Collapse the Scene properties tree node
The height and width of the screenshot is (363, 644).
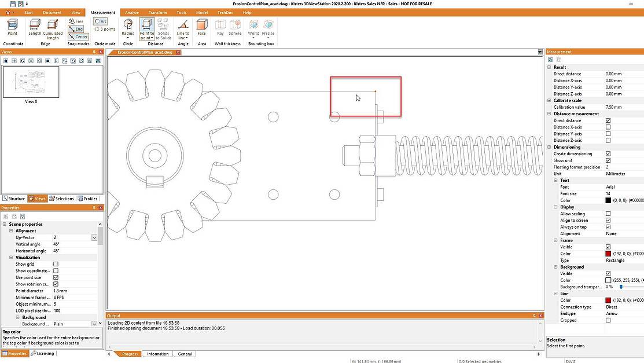click(5, 224)
